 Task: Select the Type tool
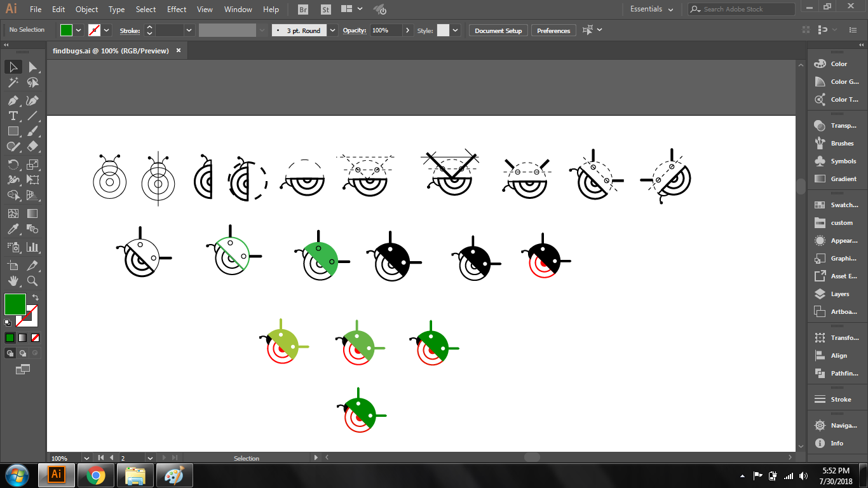[x=13, y=116]
